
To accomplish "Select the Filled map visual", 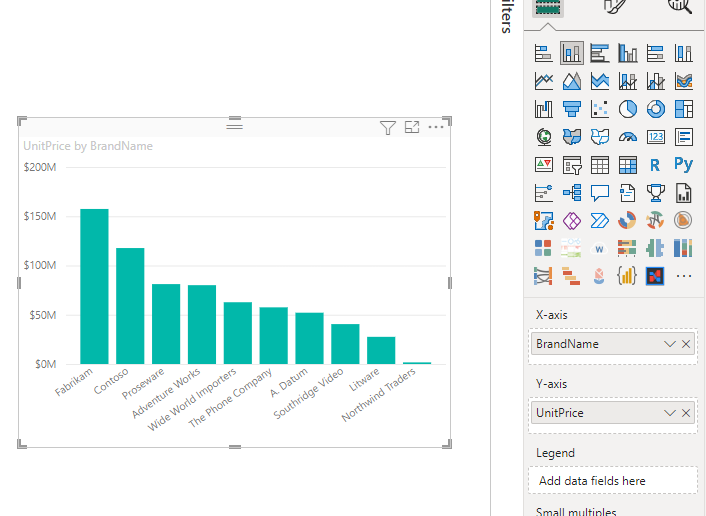I will click(572, 137).
